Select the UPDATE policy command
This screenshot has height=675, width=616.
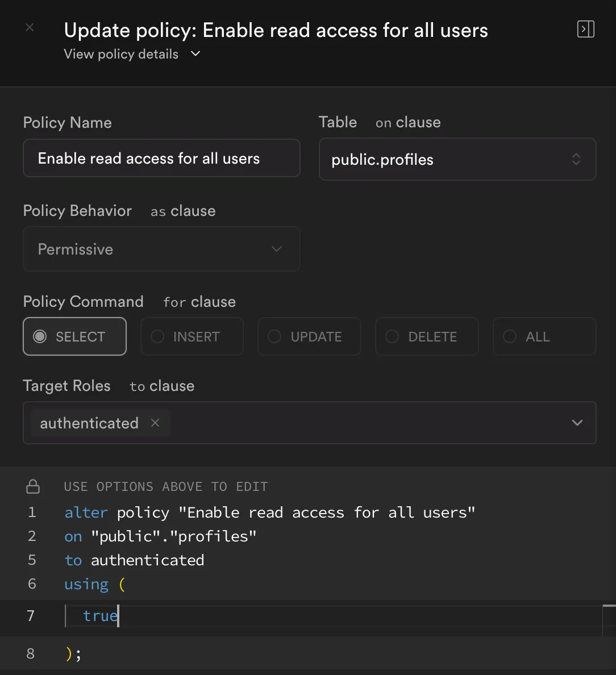(x=309, y=336)
